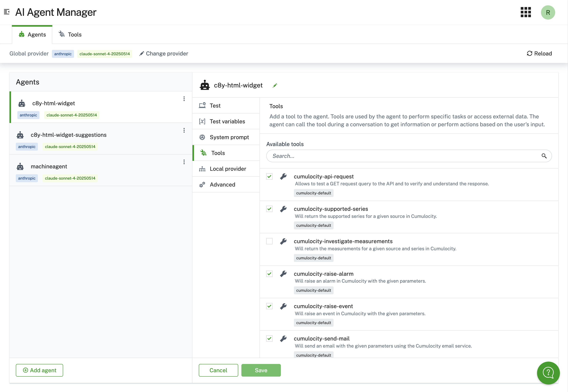568x392 pixels.
Task: Open the help chat bubble icon
Action: [548, 373]
